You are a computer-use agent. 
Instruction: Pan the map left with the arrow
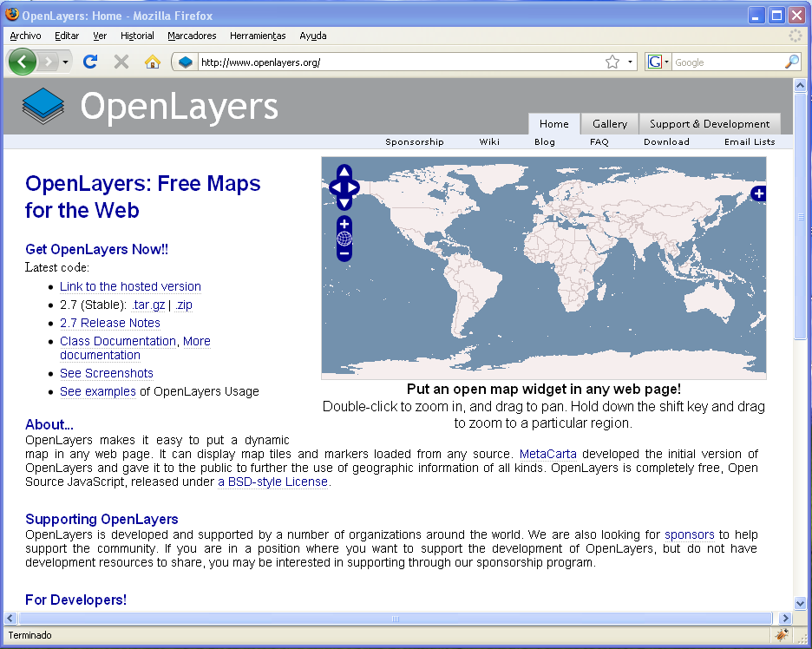[x=336, y=187]
